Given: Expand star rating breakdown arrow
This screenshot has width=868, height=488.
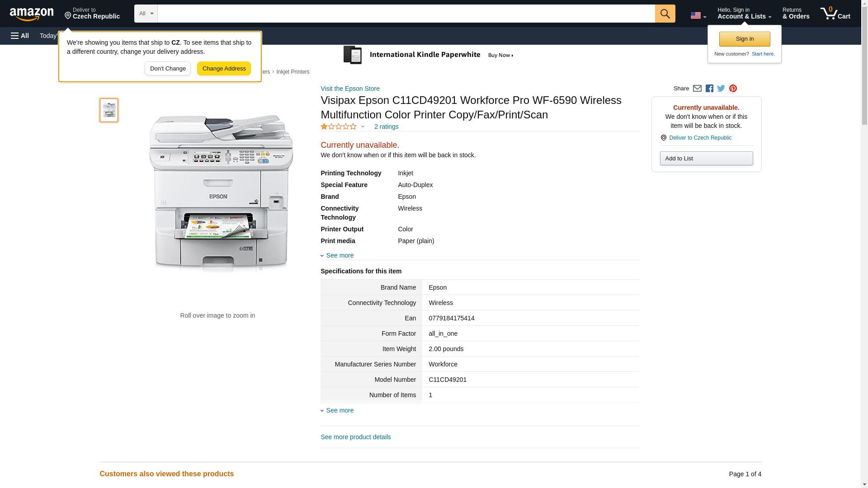Looking at the screenshot, I should (x=363, y=127).
